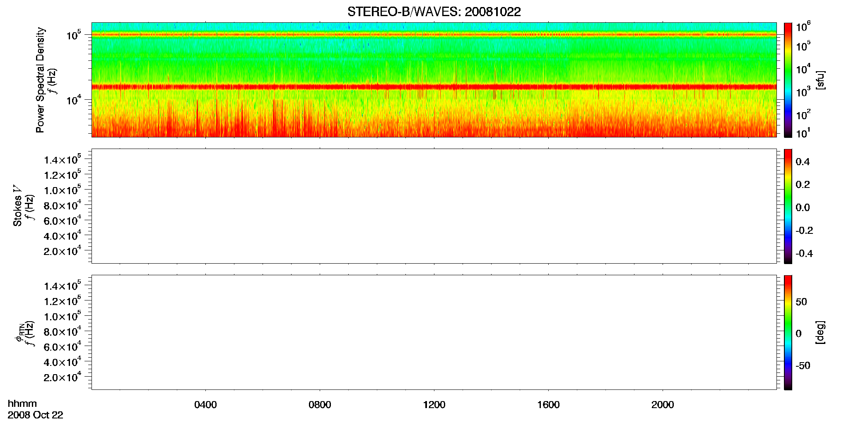Click the [deg] units label
The height and width of the screenshot is (447, 868).
coord(820,332)
